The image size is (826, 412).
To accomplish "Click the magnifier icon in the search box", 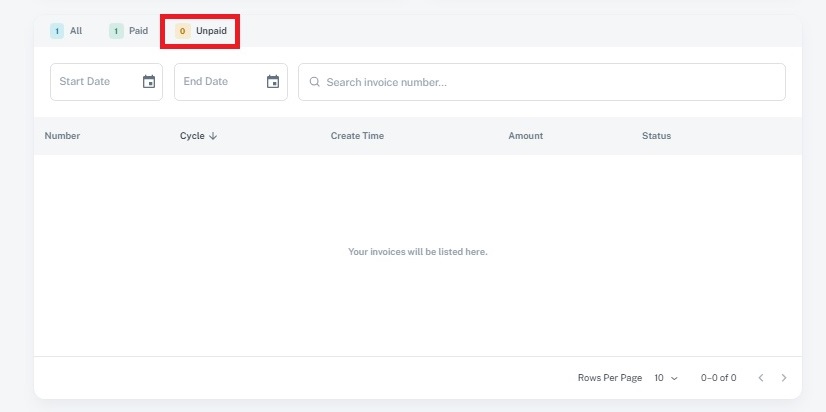I will click(315, 82).
